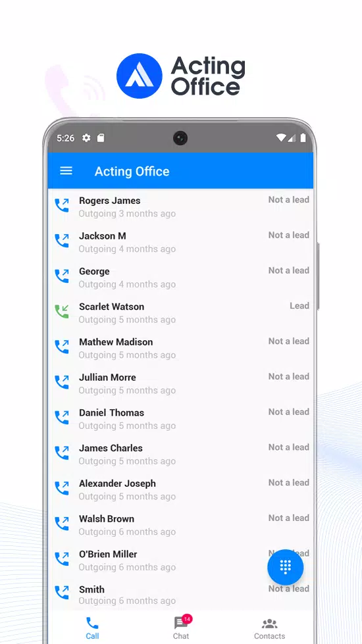
Task: Select the Call tab
Action: (x=92, y=628)
